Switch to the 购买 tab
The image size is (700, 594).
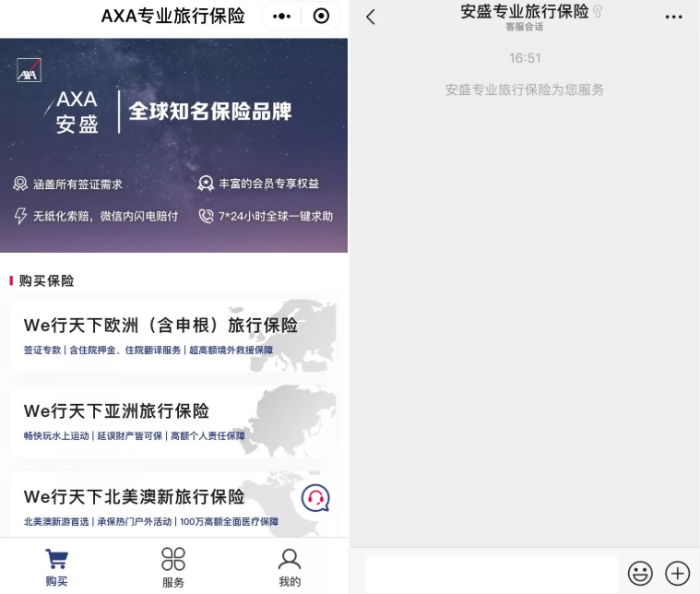56,566
